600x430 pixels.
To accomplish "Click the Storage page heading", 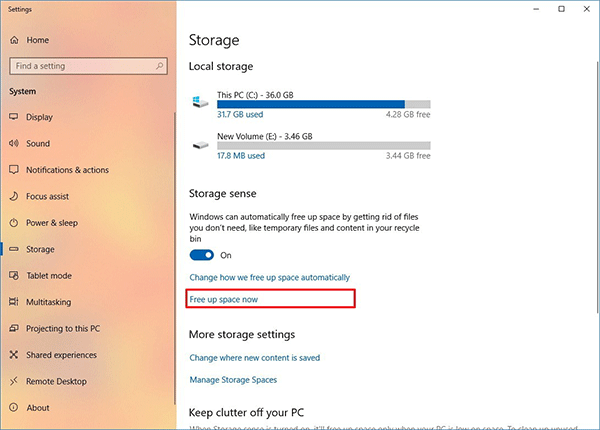I will click(x=214, y=41).
